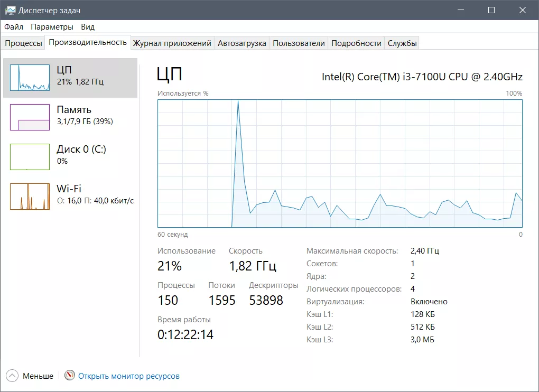Screen dimensions: 539x392
Task: Click the Открыть монитор ресурсов link
Action: [x=129, y=376]
